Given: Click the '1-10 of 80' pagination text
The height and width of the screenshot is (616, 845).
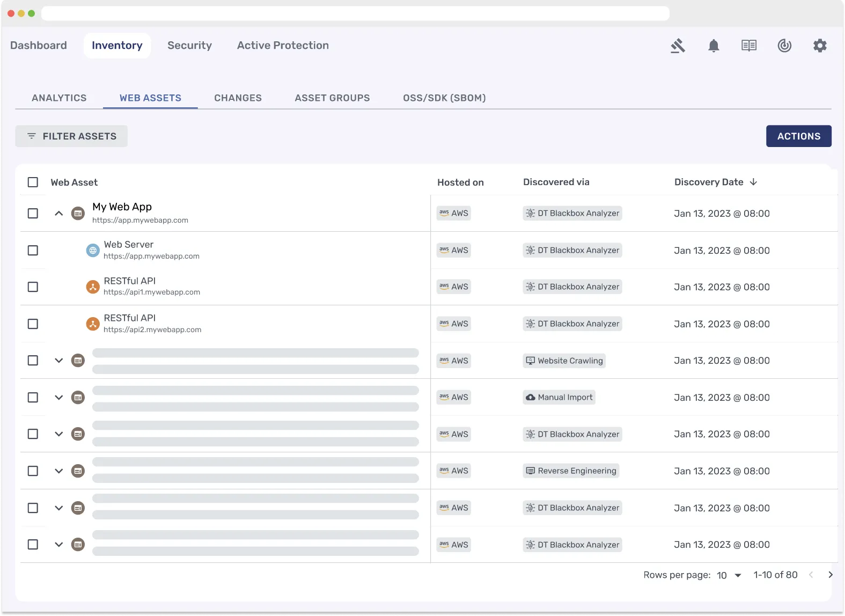Looking at the screenshot, I should click(x=775, y=575).
